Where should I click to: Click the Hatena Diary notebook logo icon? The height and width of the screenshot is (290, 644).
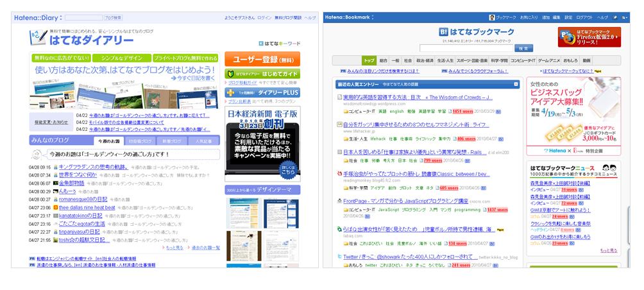(x=38, y=38)
